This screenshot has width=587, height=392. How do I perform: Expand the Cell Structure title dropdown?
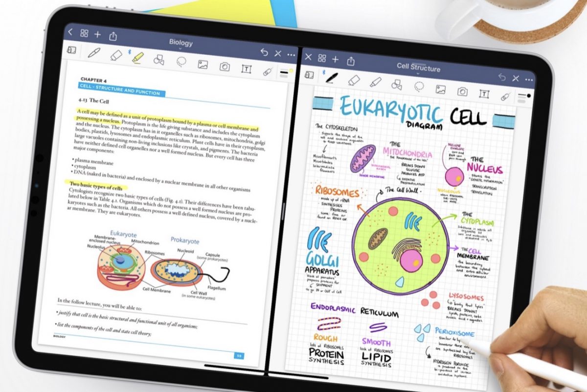[x=418, y=73]
